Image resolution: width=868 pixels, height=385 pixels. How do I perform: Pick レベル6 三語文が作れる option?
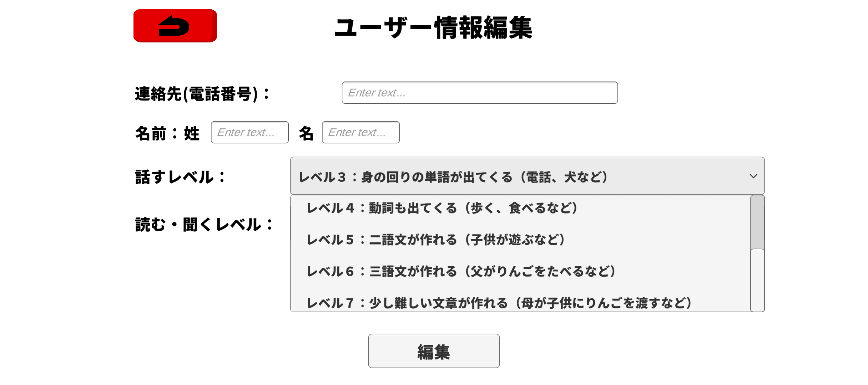[x=461, y=272]
